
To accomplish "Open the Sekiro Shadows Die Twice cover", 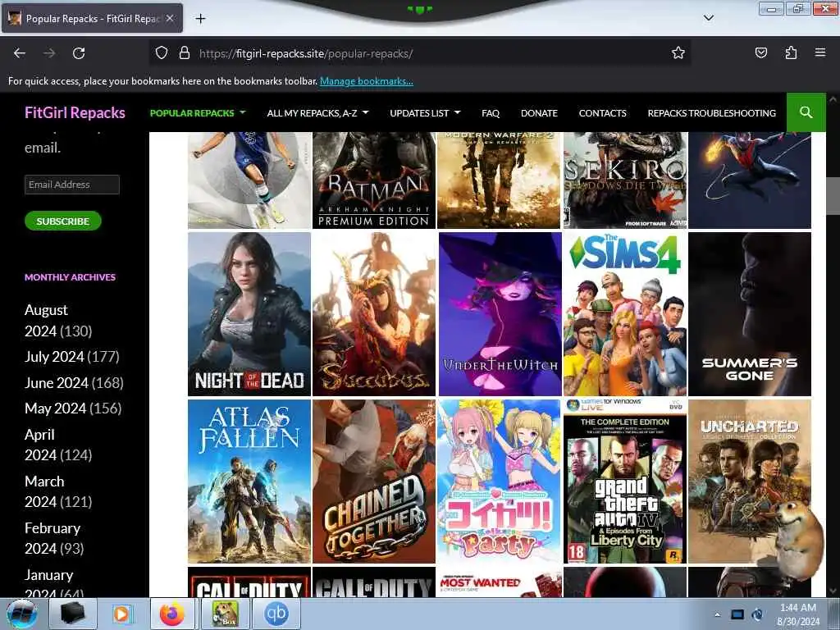I will point(624,180).
